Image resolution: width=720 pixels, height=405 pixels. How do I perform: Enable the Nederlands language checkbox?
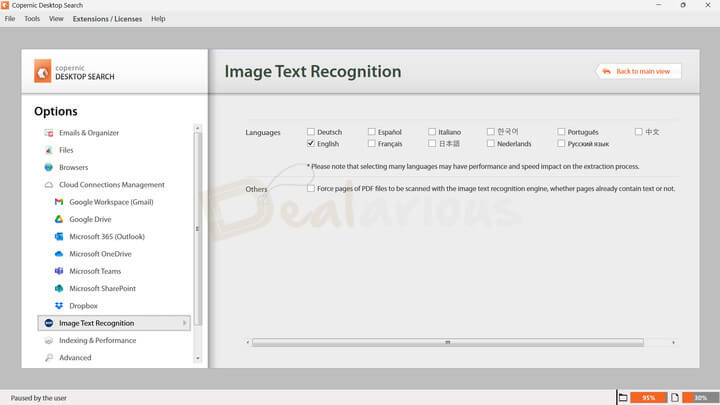click(490, 144)
